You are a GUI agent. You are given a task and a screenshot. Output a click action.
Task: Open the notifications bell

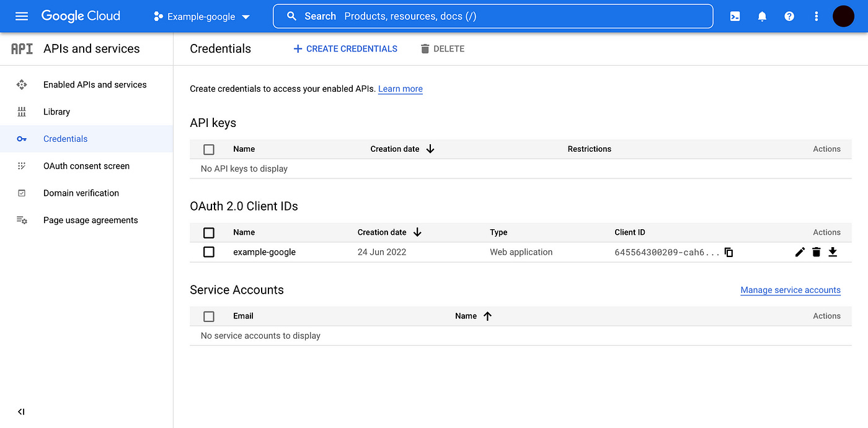[x=762, y=17]
